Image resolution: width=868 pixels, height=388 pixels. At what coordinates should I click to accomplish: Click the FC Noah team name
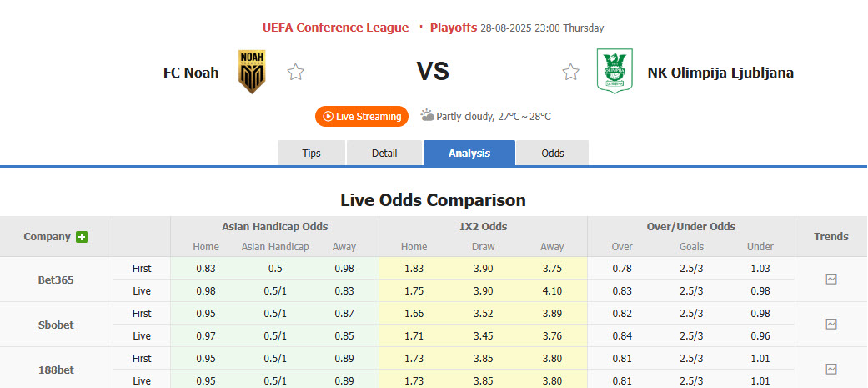[191, 73]
